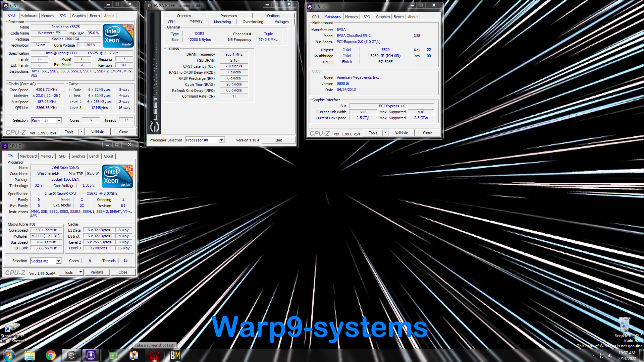644x362 pixels.
Task: Open Processes tab in E-LEET
Action: 229,16
